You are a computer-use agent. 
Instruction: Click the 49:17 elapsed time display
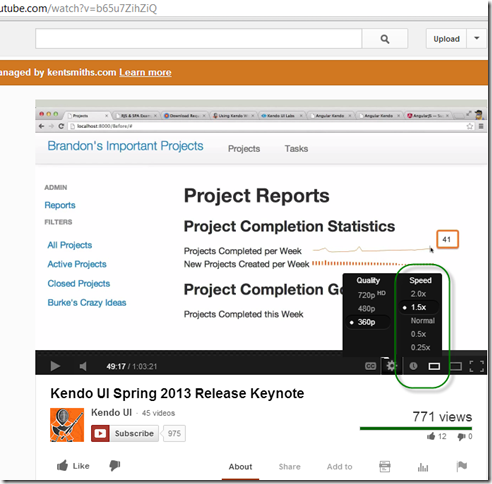coord(116,366)
